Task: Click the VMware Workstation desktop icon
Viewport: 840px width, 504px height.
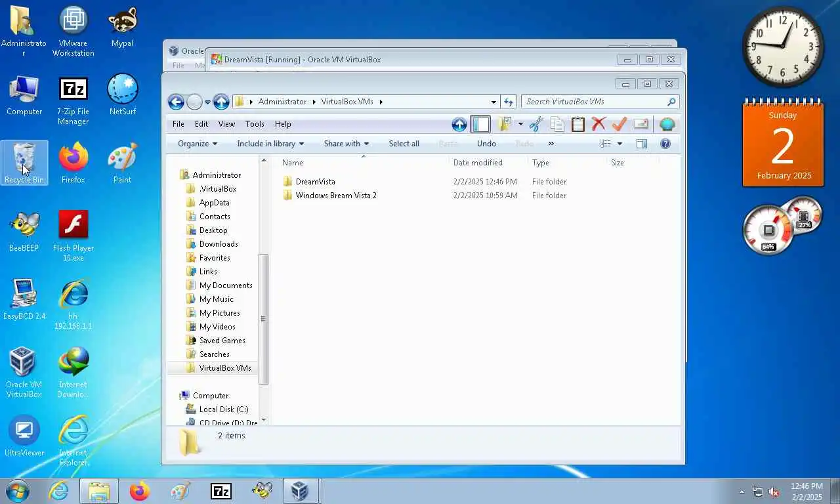Action: click(73, 31)
